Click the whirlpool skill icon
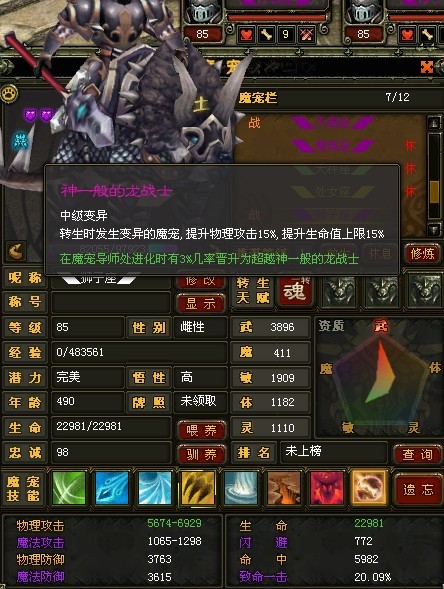Screen dimensions: 444x589 (x=241, y=488)
